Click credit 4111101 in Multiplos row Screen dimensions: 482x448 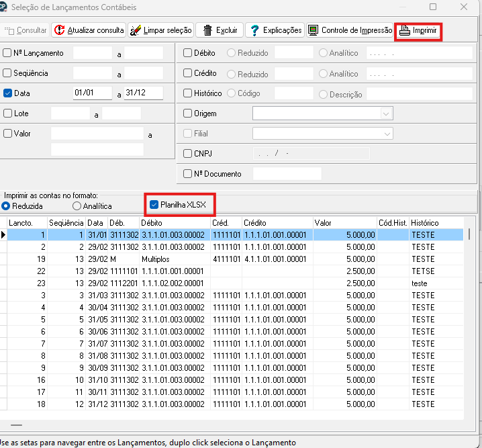point(226,259)
